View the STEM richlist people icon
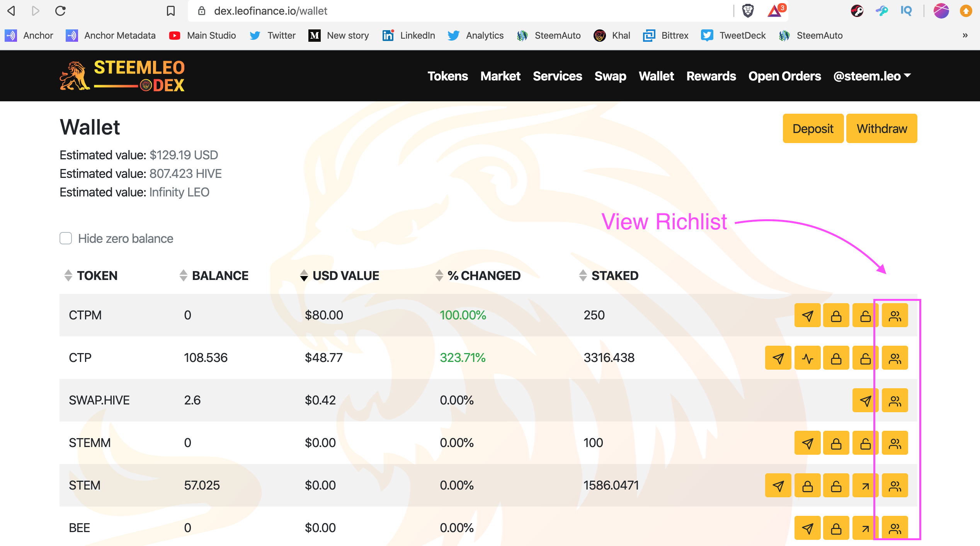980x546 pixels. pos(895,485)
